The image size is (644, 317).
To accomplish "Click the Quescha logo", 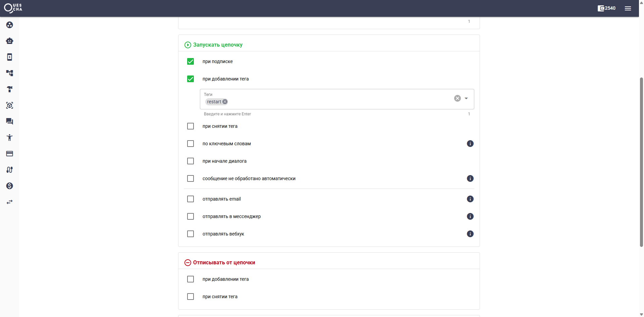I will pos(13,8).
